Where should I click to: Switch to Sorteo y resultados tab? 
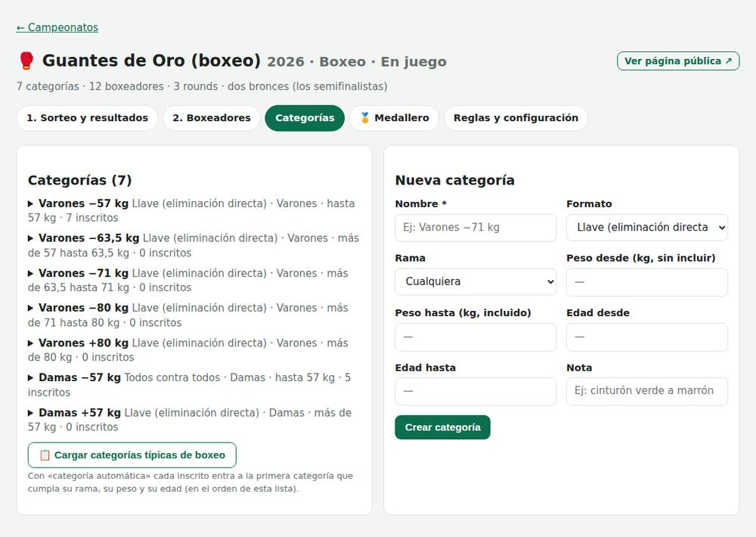(87, 118)
